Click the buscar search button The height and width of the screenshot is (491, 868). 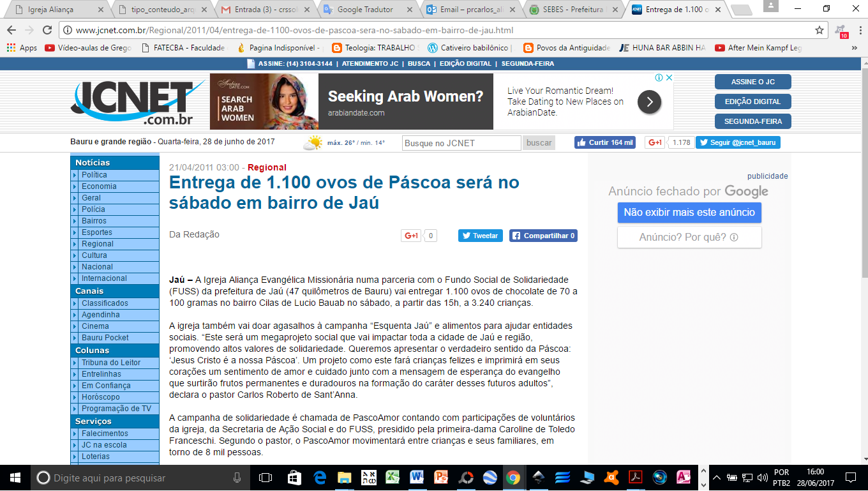539,143
